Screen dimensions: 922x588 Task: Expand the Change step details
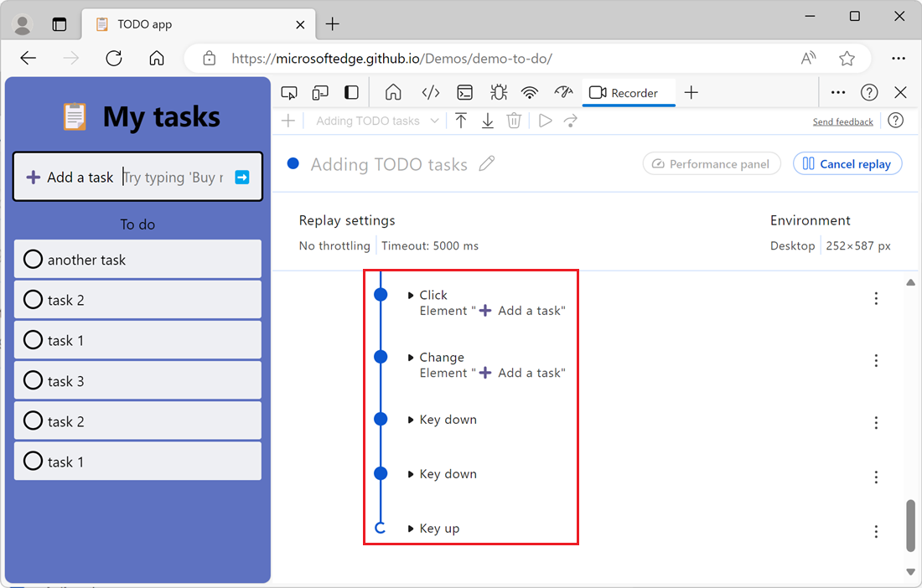pos(410,357)
